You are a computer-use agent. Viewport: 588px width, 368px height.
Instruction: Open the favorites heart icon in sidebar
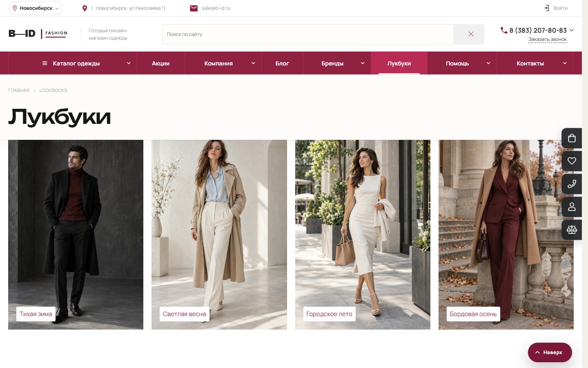[572, 161]
